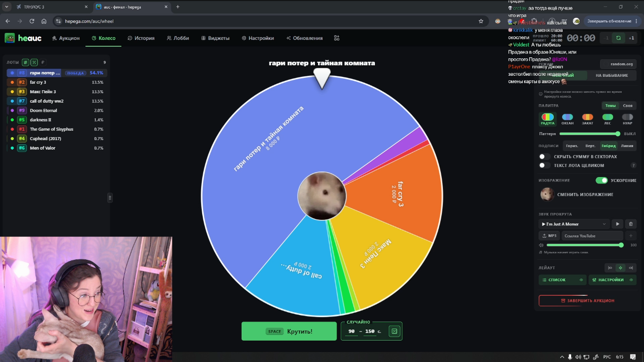
Task: Select the 'Макс Пейн 3' lot row
Action: coord(56,92)
